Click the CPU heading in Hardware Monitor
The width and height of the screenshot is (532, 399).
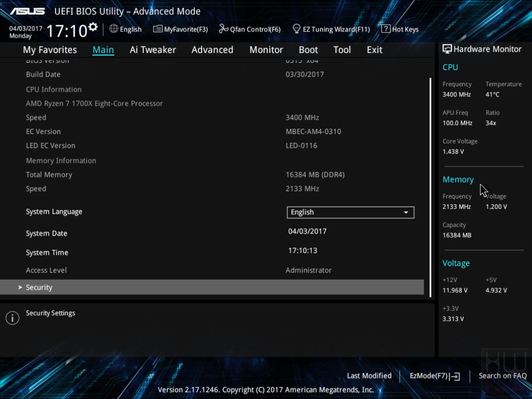(450, 67)
